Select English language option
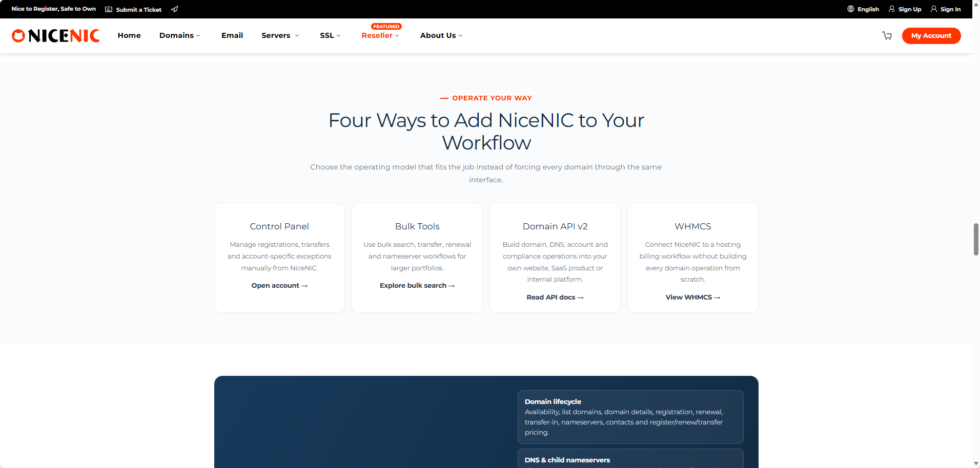 (x=868, y=9)
